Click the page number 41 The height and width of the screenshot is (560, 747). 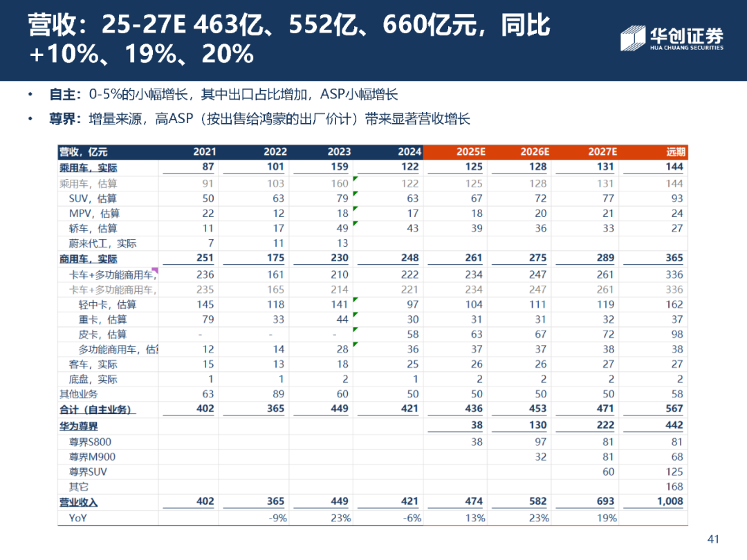(713, 539)
